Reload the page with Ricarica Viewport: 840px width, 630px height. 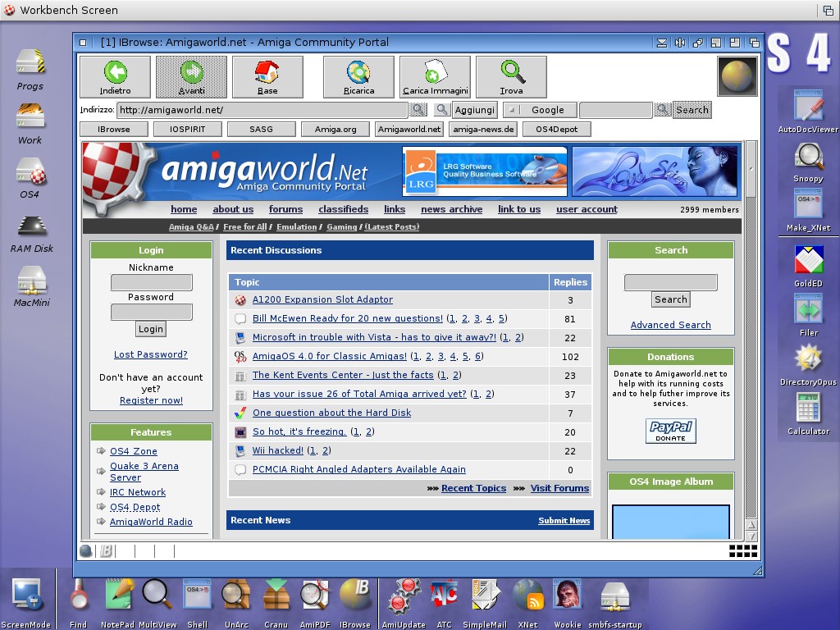(358, 77)
